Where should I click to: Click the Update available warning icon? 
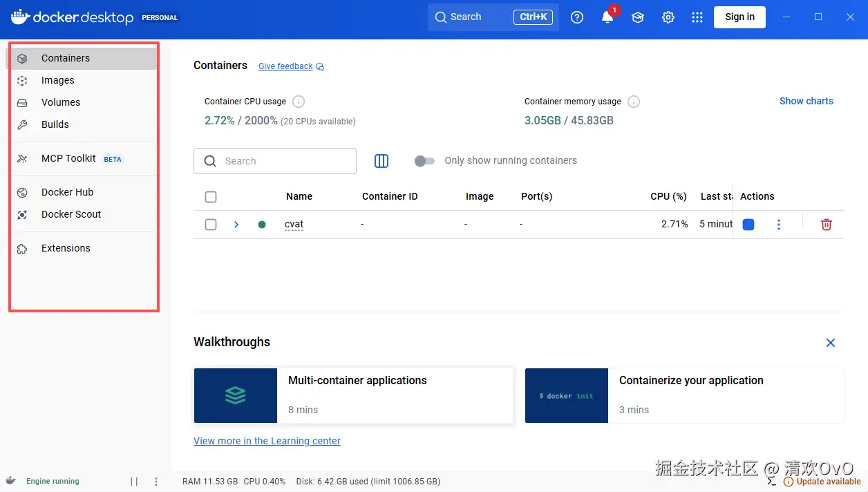[789, 482]
